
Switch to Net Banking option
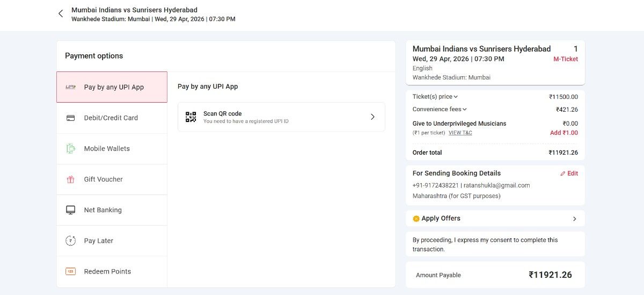[112, 210]
